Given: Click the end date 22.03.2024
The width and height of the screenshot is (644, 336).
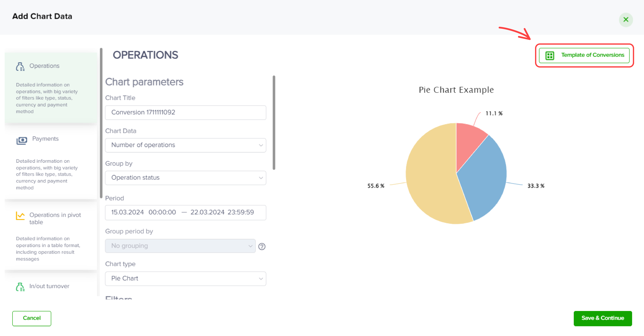Looking at the screenshot, I should [207, 212].
